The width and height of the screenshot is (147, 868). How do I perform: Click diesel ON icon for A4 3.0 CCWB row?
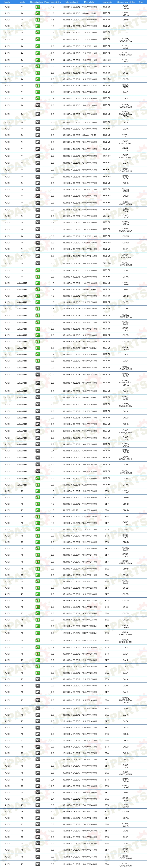pos(38,236)
